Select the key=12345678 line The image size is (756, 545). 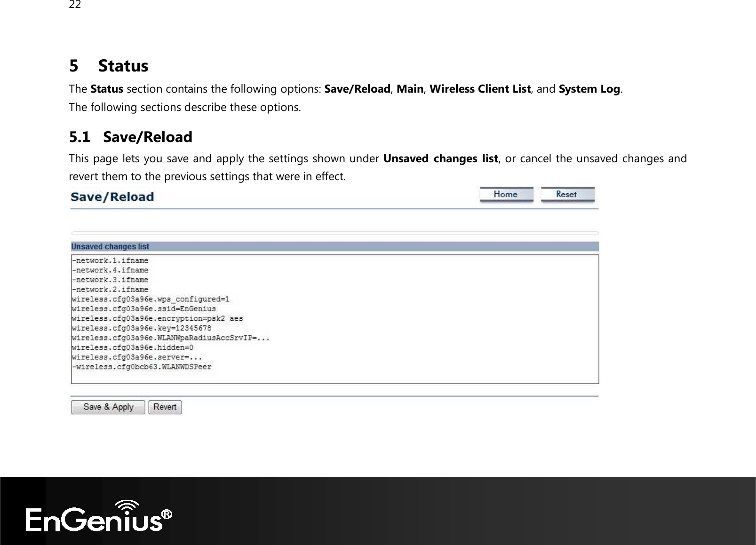pyautogui.click(x=142, y=328)
